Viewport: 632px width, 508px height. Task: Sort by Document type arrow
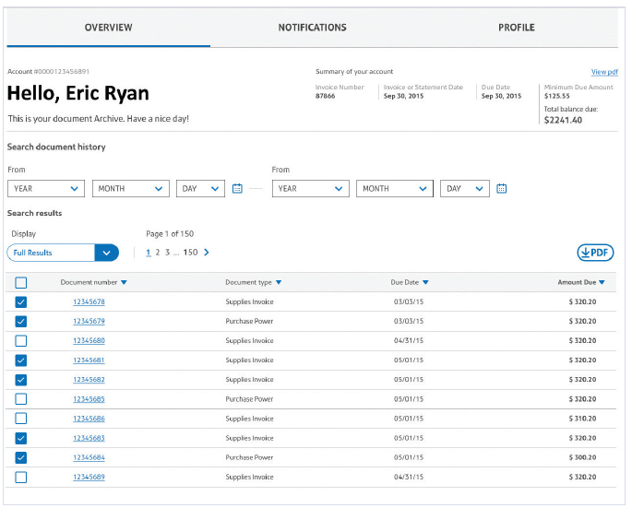tap(279, 283)
